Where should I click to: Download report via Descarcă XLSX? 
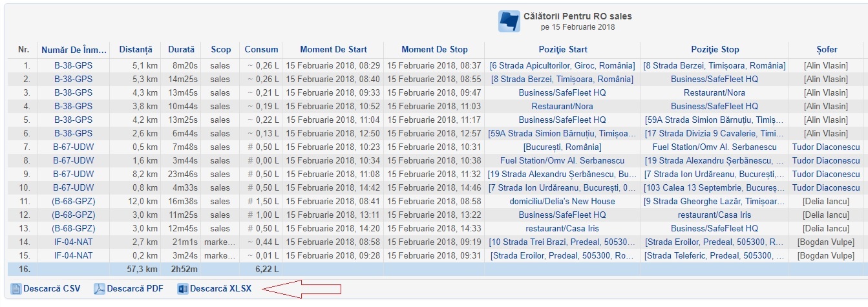coord(220,289)
